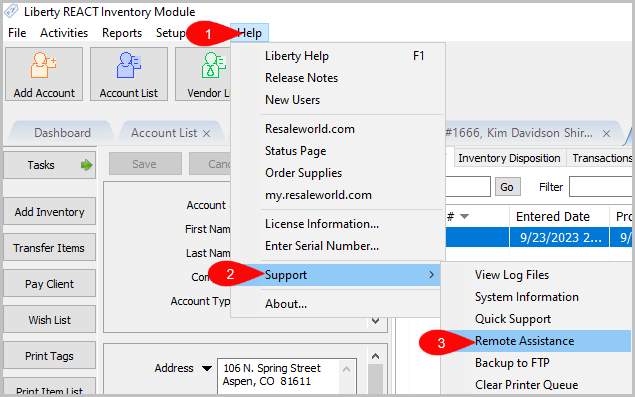Close the #1666 Kim Davidson tab
The width and height of the screenshot is (635, 397).
(x=606, y=133)
